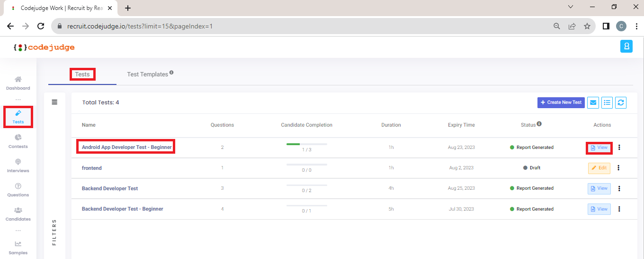The height and width of the screenshot is (259, 644).
Task: View the Backend Developer Test - Beginner
Action: point(599,209)
